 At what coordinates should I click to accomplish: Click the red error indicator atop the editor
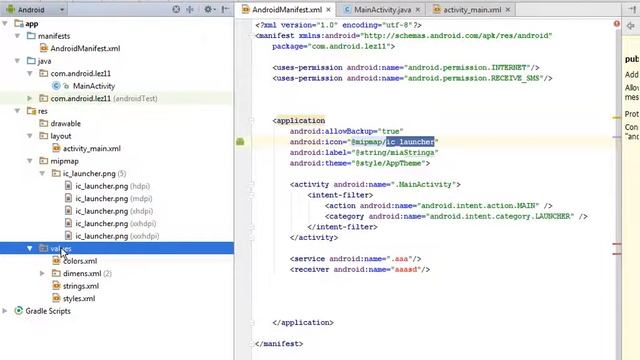point(616,24)
